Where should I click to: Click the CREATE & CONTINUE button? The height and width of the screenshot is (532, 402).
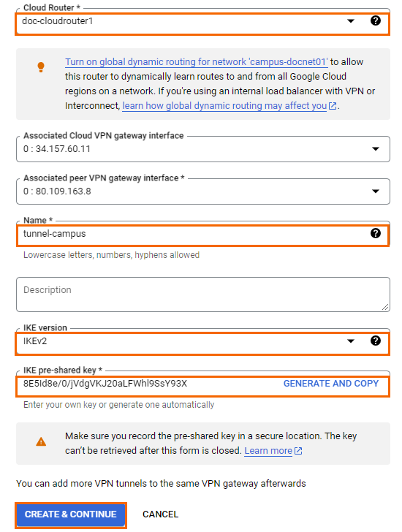(x=71, y=514)
